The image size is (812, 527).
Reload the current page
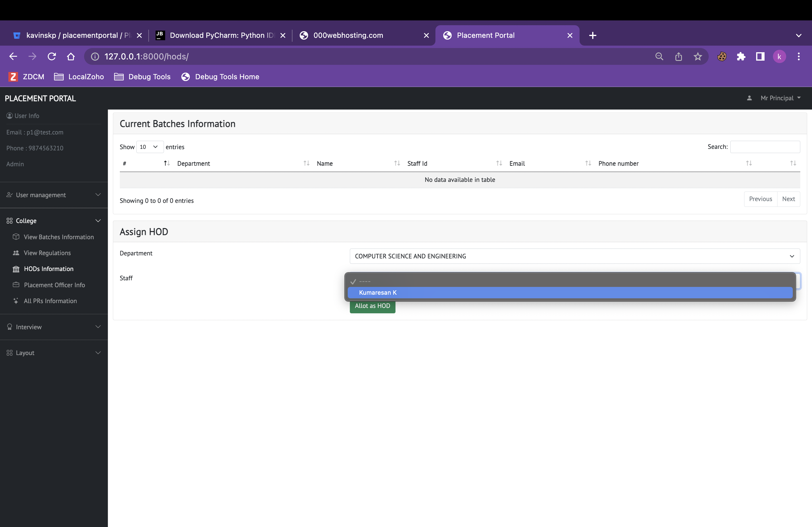(52, 56)
